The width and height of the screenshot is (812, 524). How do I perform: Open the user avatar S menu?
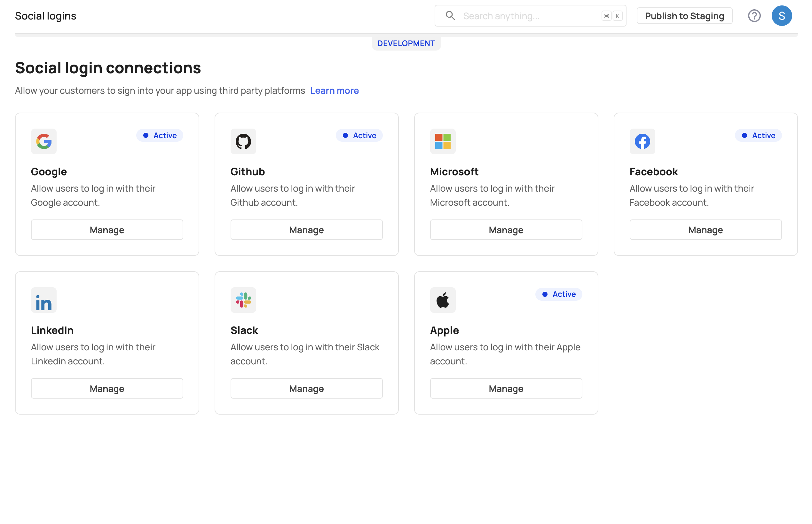tap(781, 16)
